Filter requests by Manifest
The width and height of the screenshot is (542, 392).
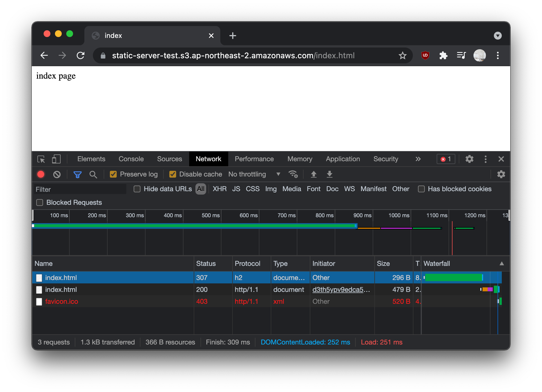[x=373, y=189]
